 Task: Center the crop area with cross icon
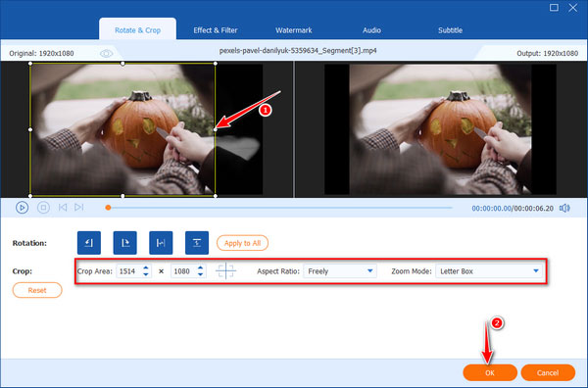click(x=225, y=270)
